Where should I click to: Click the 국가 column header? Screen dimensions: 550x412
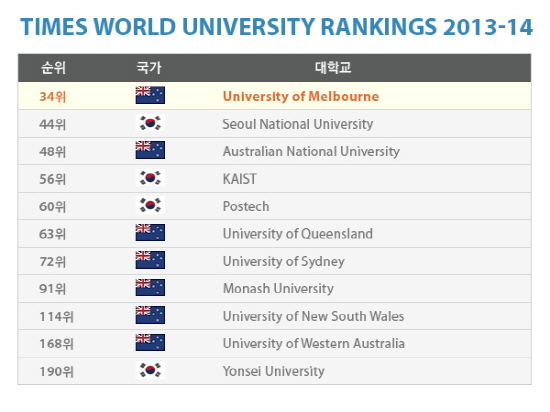[149, 68]
